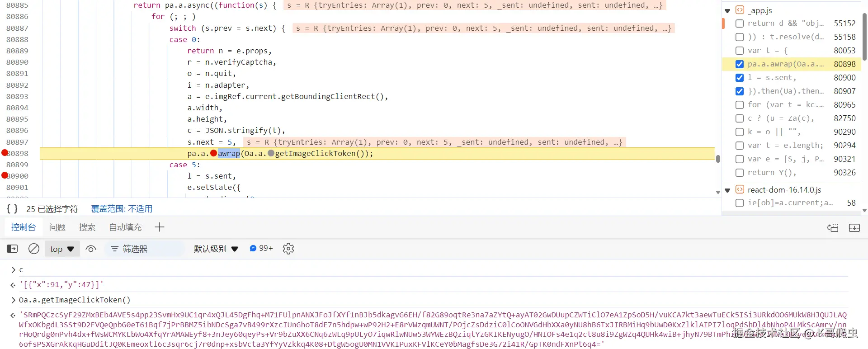
Task: Click 'case 5:' in the code
Action: [x=184, y=165]
